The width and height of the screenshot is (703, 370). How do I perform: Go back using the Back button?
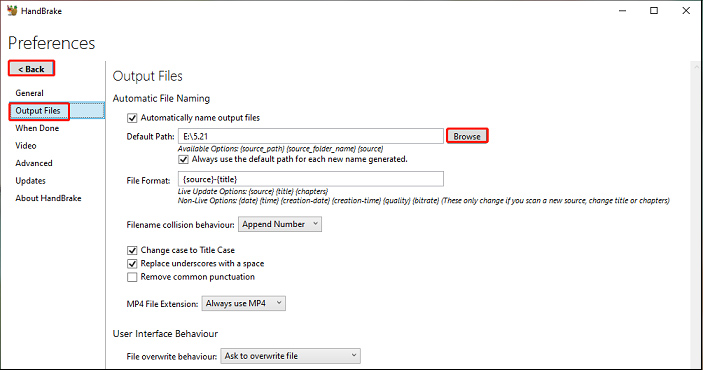point(31,69)
